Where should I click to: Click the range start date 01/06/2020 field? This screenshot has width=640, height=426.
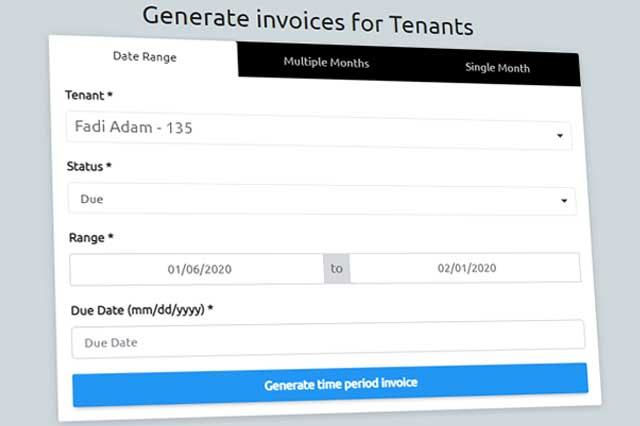(x=197, y=269)
